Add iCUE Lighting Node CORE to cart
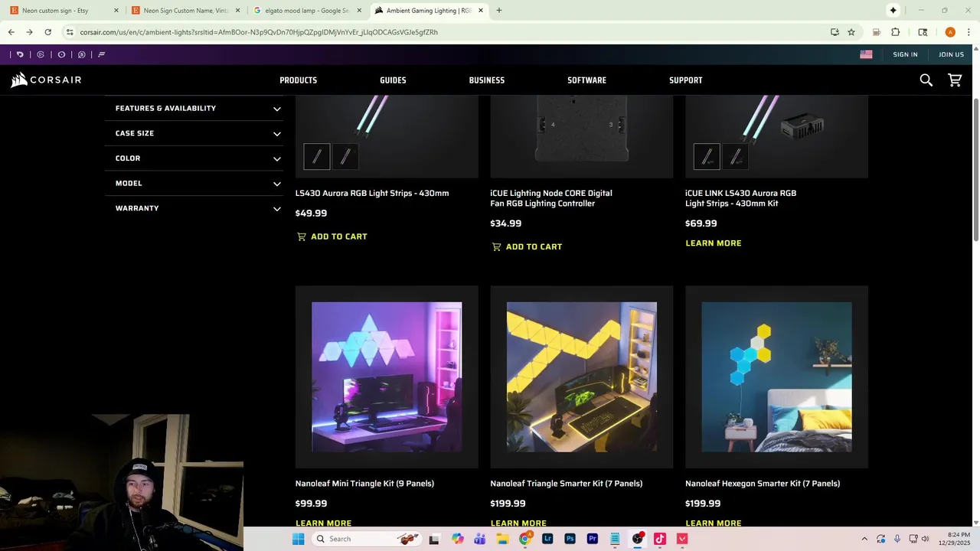This screenshot has height=551, width=980. 527,246
